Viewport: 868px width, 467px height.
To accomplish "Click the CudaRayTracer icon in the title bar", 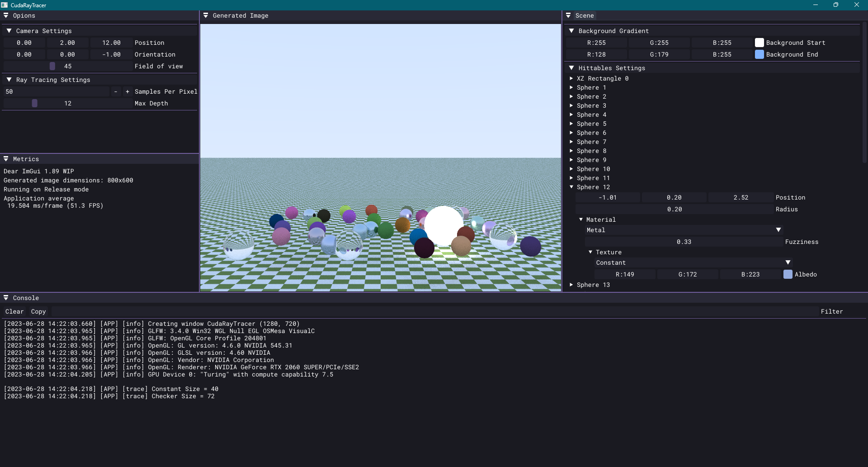I will (5, 5).
